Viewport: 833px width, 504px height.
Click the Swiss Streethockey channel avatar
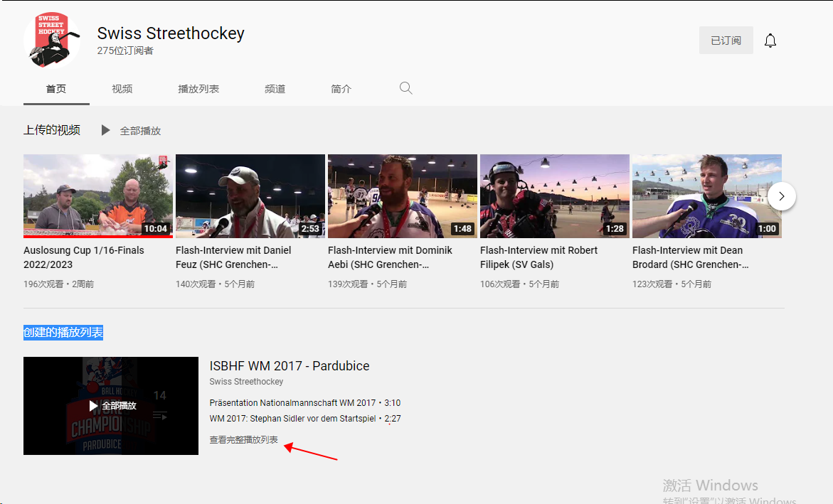[51, 41]
